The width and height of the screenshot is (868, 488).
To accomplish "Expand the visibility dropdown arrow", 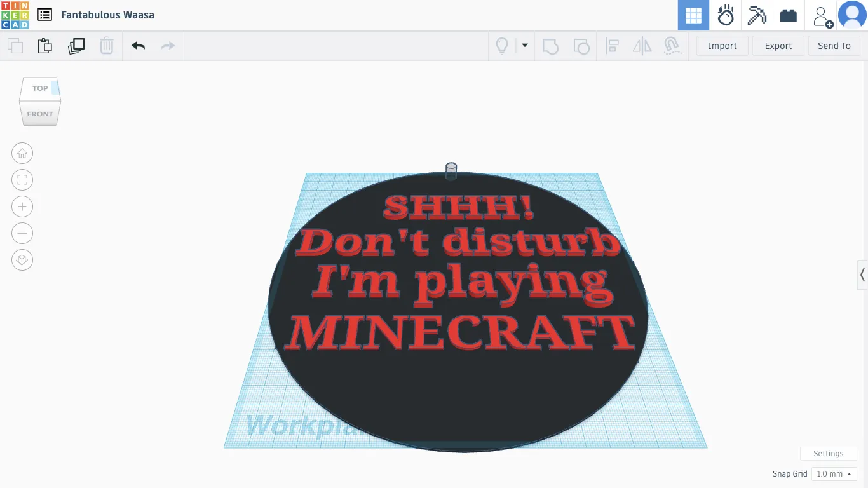I will click(525, 46).
